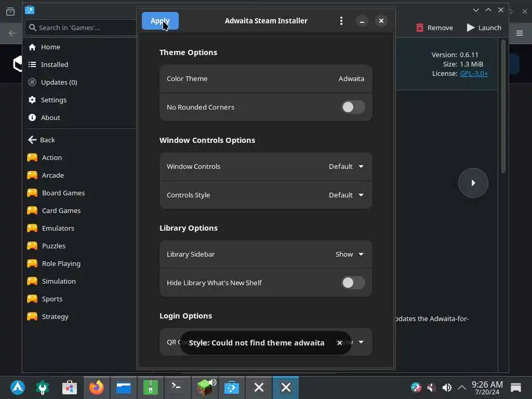532x399 pixels.
Task: Open the Minecraft block icon in taskbar
Action: pyautogui.click(x=205, y=388)
